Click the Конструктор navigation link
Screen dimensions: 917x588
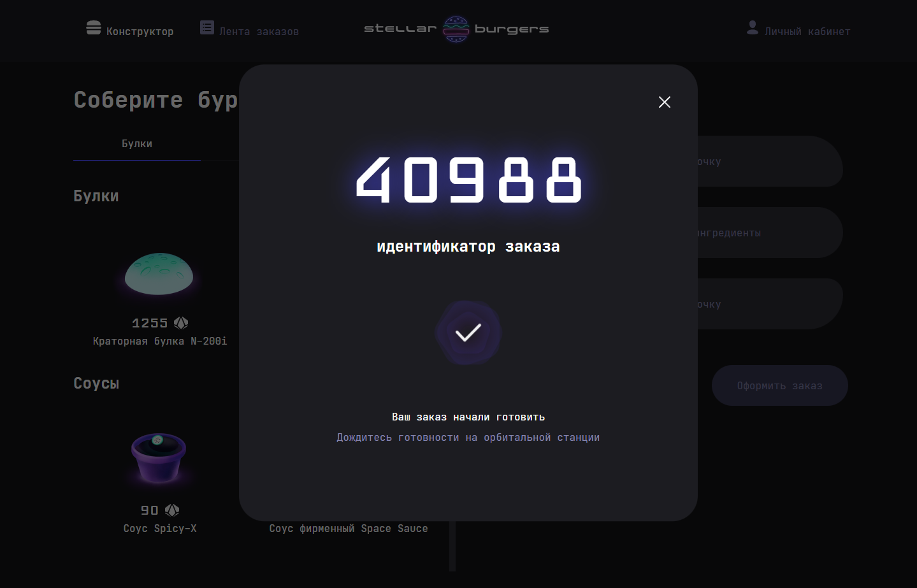141,31
